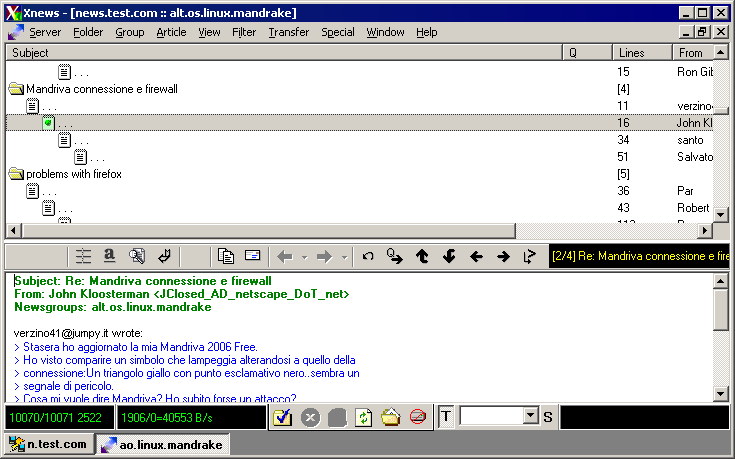Click the grayed forward navigation arrow
735x459 pixels.
point(324,256)
